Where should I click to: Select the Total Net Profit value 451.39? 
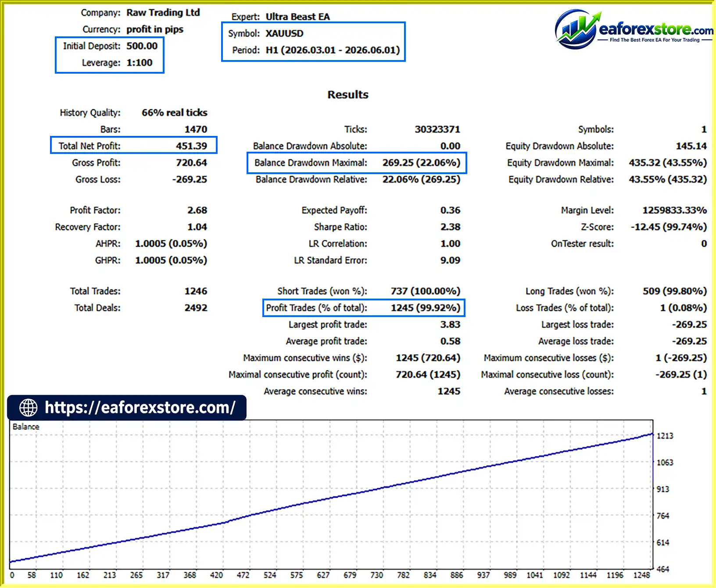[x=191, y=146]
